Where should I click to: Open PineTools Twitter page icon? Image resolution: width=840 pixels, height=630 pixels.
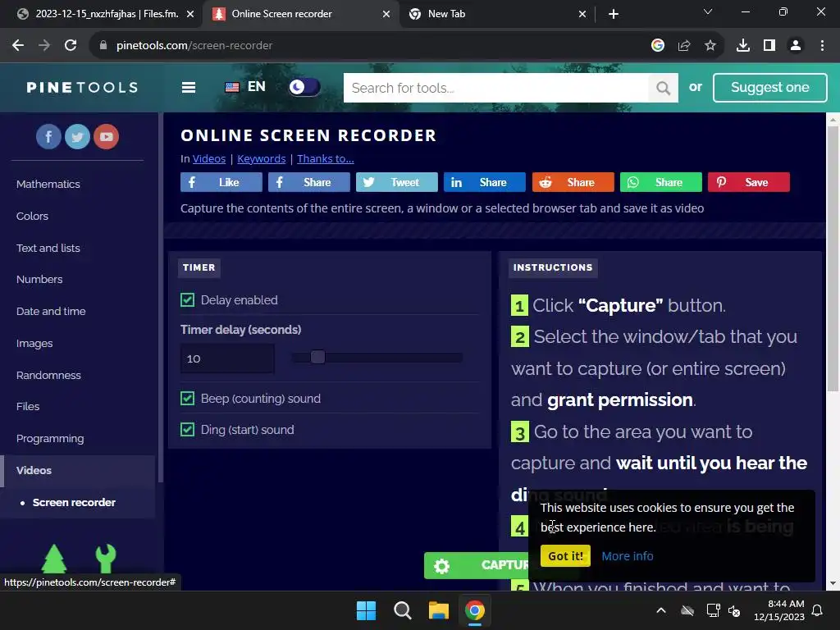pos(77,137)
